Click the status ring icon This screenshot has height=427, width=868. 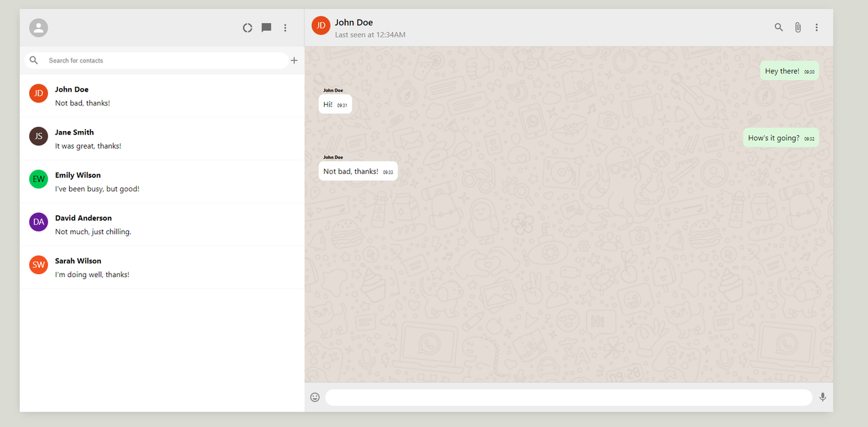click(248, 28)
